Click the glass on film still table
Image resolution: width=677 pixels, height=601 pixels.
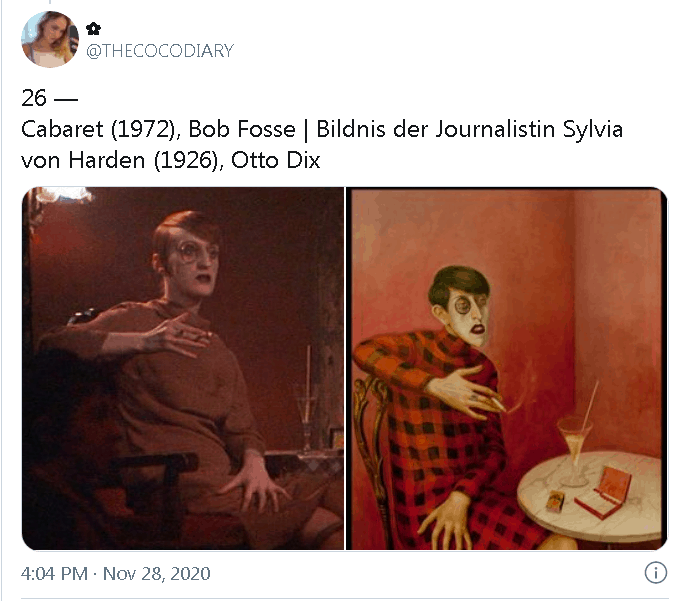(x=307, y=414)
